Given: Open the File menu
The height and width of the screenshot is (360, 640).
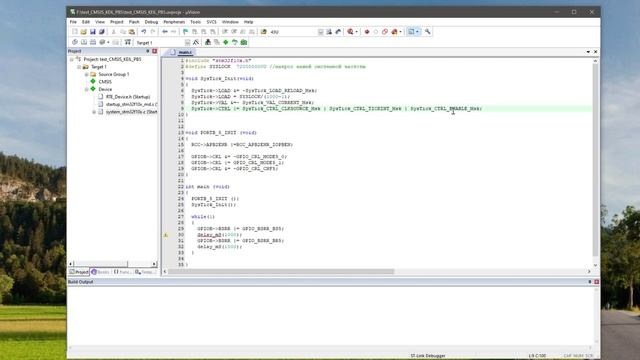Looking at the screenshot, I should coord(73,22).
